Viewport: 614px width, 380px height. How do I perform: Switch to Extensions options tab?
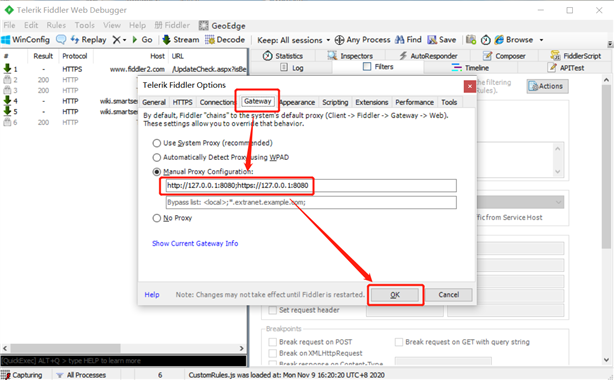click(x=372, y=102)
